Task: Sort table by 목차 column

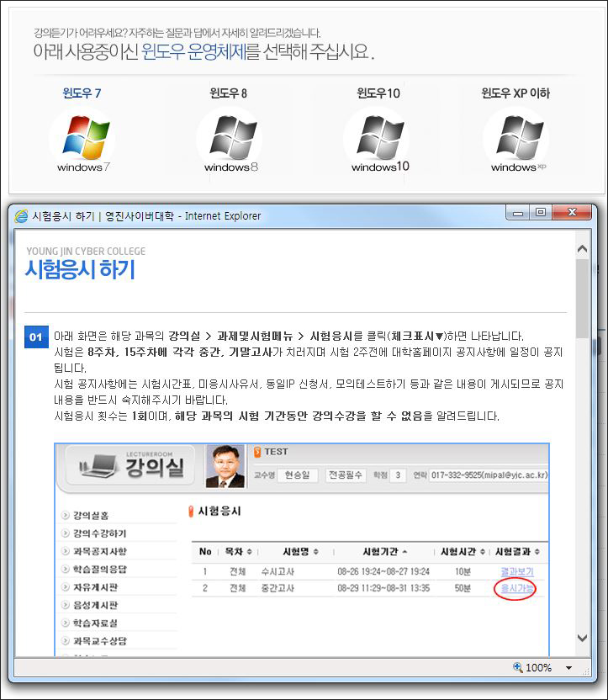Action: (x=238, y=552)
